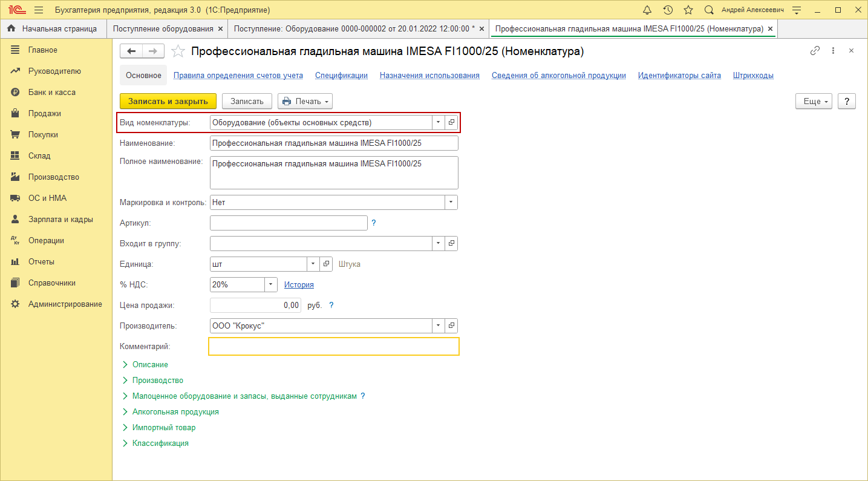
Task: Open the Единица unit record
Action: pos(326,264)
